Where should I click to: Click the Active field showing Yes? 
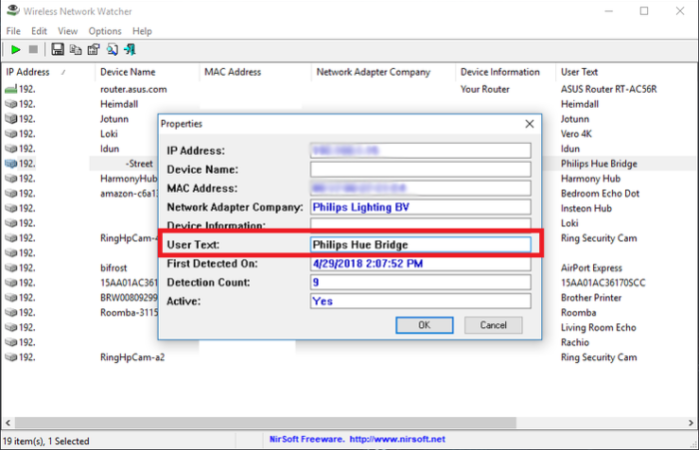(420, 301)
